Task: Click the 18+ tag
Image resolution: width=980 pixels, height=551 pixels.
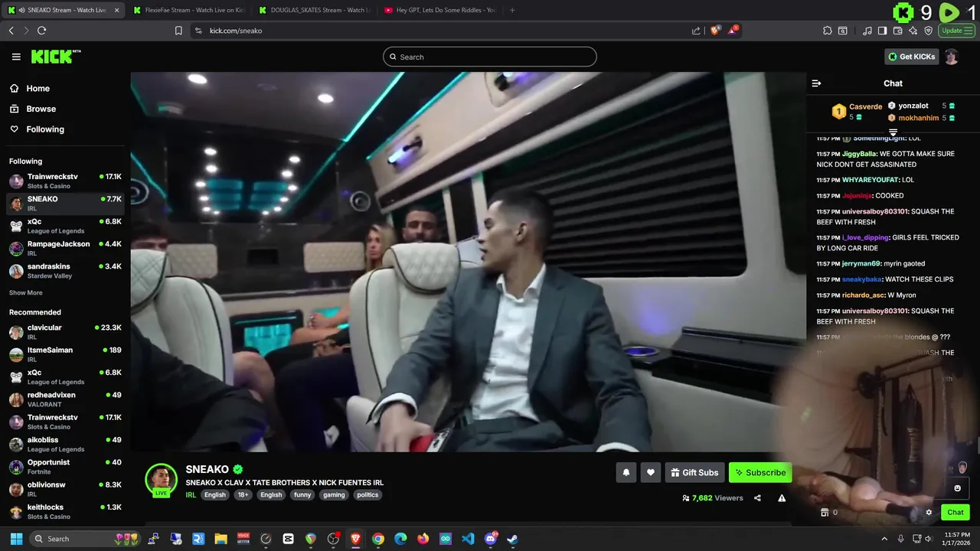Action: pos(243,495)
